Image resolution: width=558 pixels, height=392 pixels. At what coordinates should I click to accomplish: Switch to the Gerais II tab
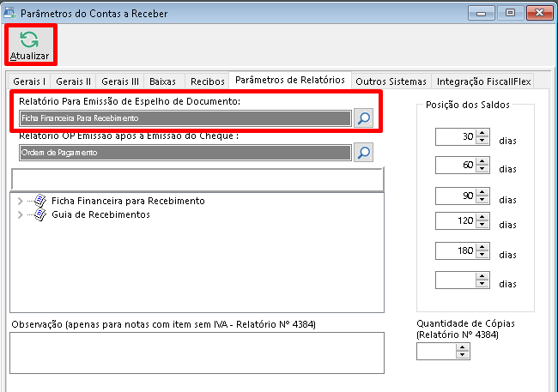click(x=73, y=81)
